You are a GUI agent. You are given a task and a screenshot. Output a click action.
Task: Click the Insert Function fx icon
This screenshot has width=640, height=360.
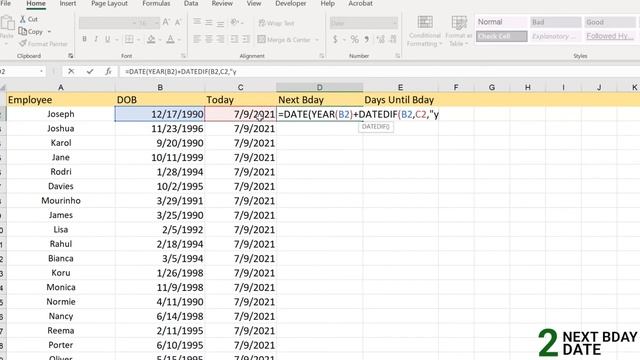tap(108, 71)
